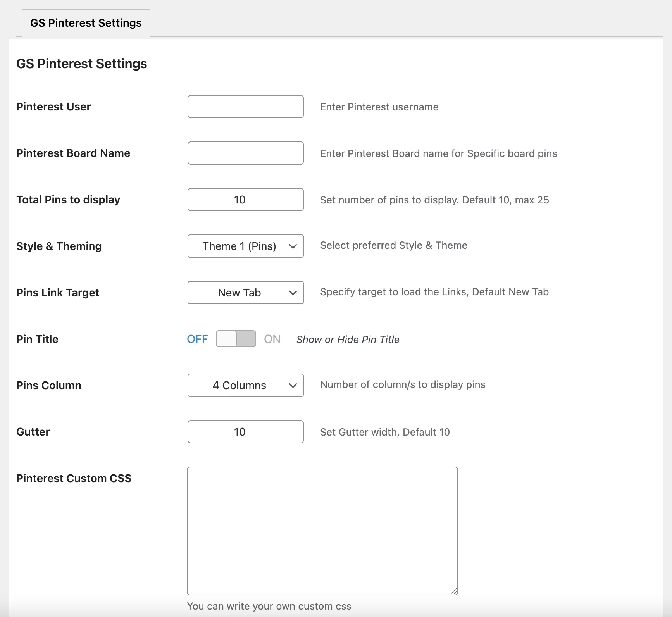Open the GS Pinterest Settings tab
The height and width of the screenshot is (617, 672).
[x=86, y=23]
